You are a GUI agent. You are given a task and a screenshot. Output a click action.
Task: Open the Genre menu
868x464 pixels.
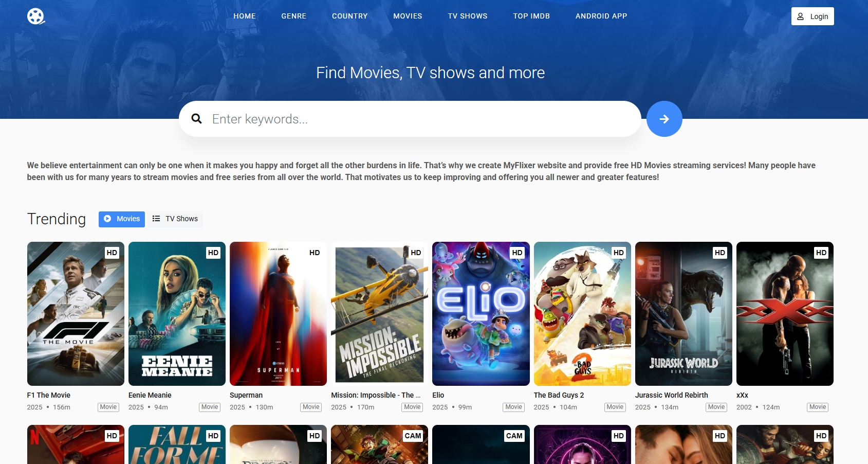point(293,16)
